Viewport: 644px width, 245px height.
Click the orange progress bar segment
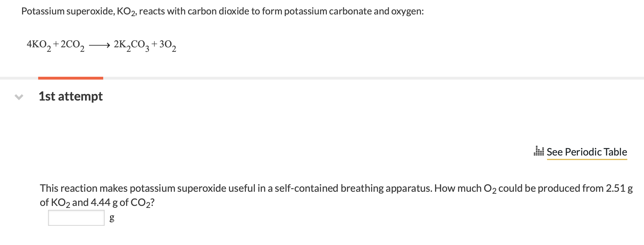[x=70, y=77]
